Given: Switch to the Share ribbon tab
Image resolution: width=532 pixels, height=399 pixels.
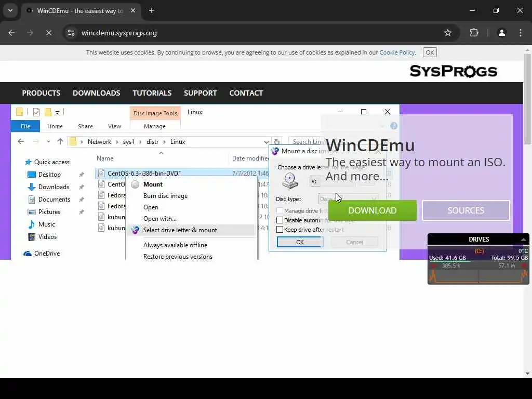Looking at the screenshot, I should [x=85, y=126].
